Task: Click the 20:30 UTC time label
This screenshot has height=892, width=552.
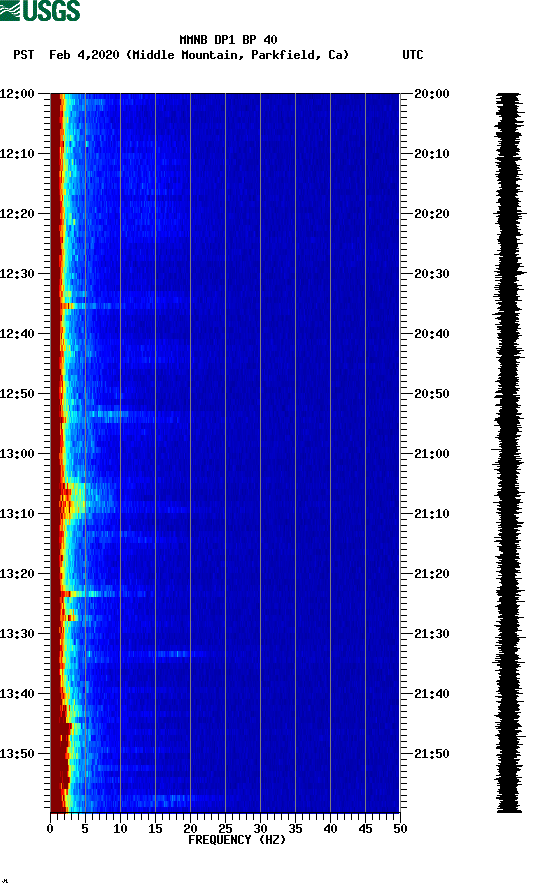Action: [431, 274]
